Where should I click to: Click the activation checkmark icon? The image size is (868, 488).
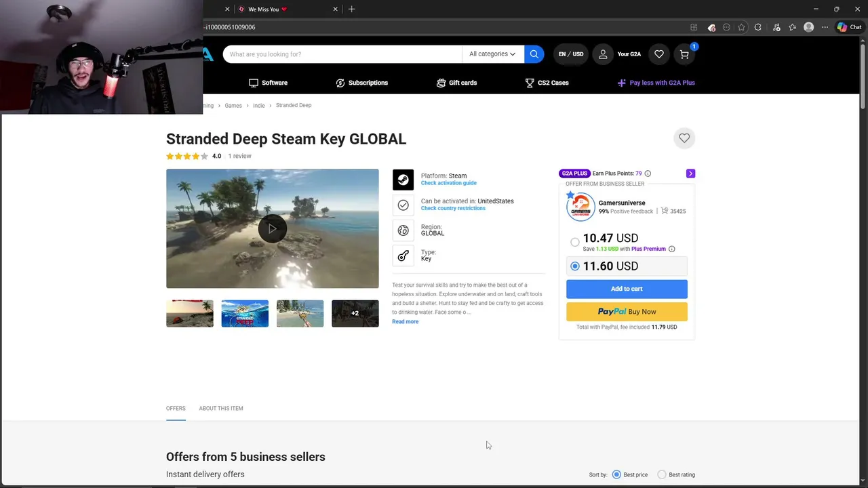point(403,205)
